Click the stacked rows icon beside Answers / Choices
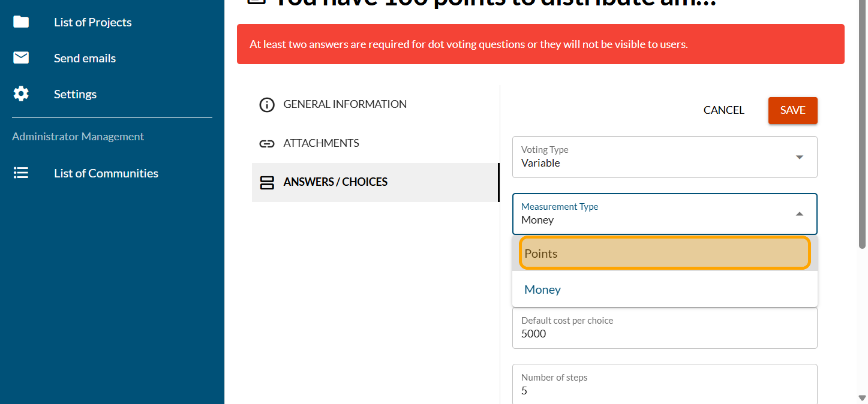The width and height of the screenshot is (868, 404). coord(266,182)
